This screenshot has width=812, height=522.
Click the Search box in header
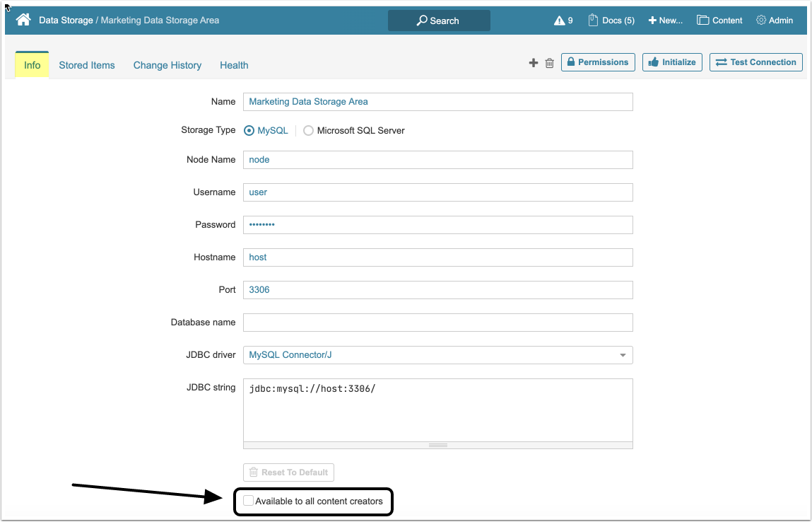[439, 21]
